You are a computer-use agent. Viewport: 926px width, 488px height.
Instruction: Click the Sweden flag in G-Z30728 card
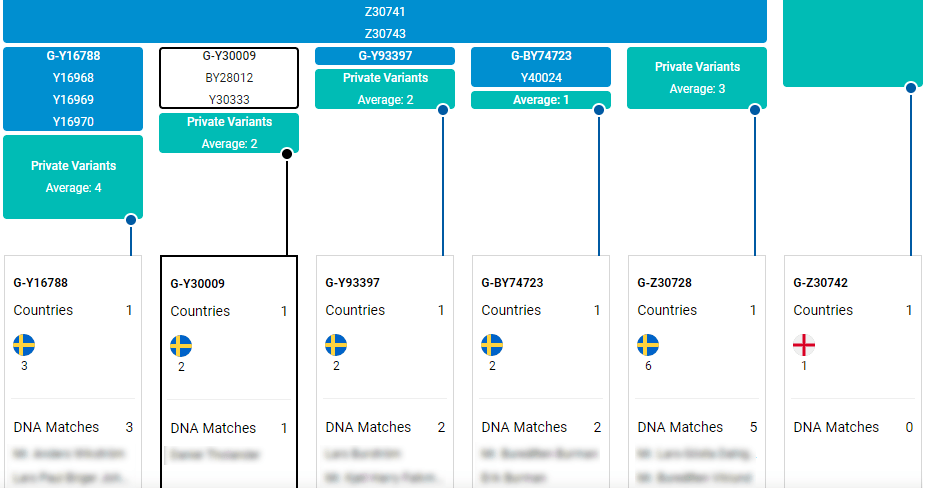pos(648,345)
